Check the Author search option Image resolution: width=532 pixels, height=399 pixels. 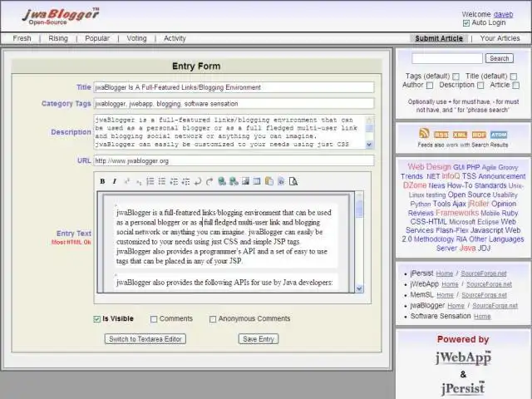(430, 86)
